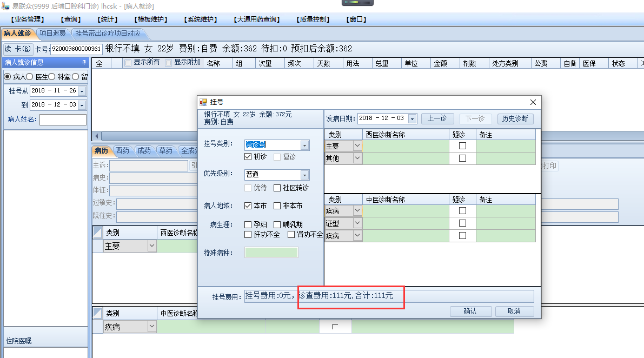Check the 肝功不全 checkbox
This screenshot has height=358, width=644.
tap(248, 234)
